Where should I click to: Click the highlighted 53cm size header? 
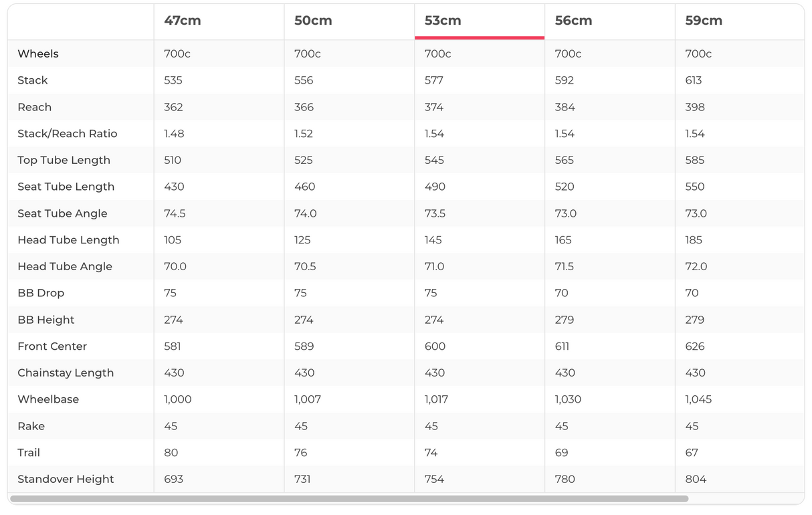(443, 21)
